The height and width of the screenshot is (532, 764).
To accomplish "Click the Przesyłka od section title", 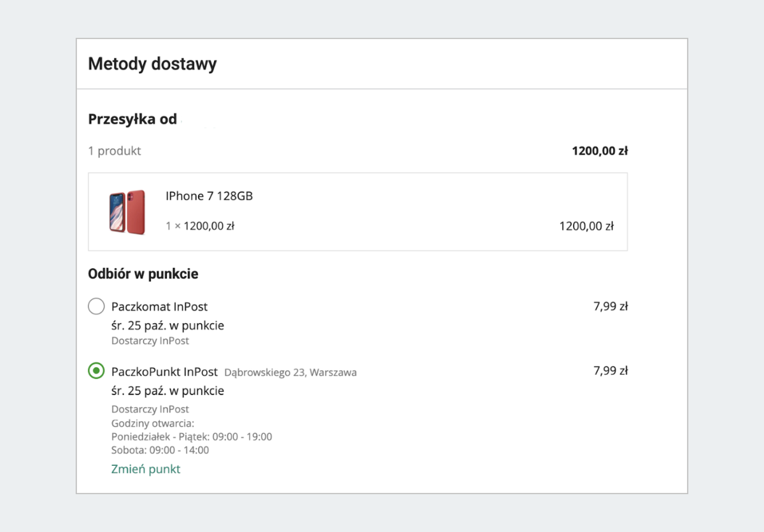I will (x=132, y=119).
